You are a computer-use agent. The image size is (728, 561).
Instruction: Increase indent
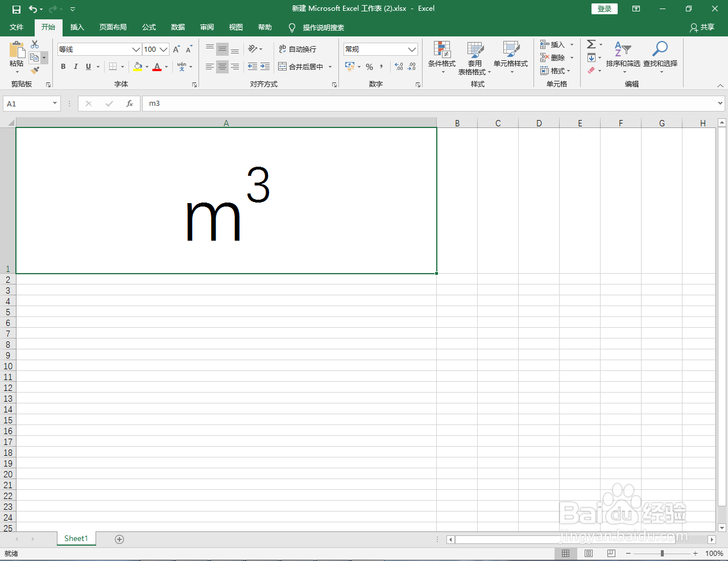click(265, 67)
